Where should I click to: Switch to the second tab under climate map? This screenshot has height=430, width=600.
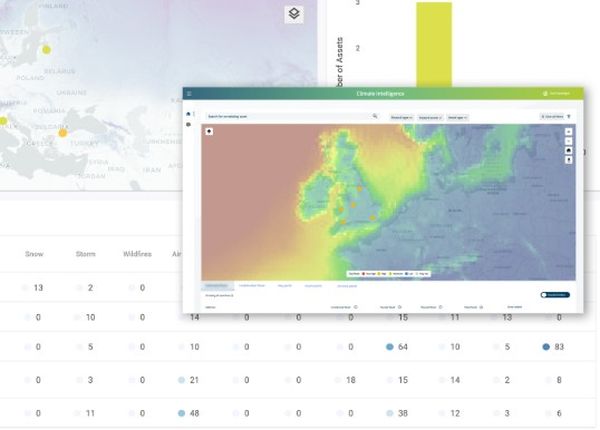tap(252, 286)
